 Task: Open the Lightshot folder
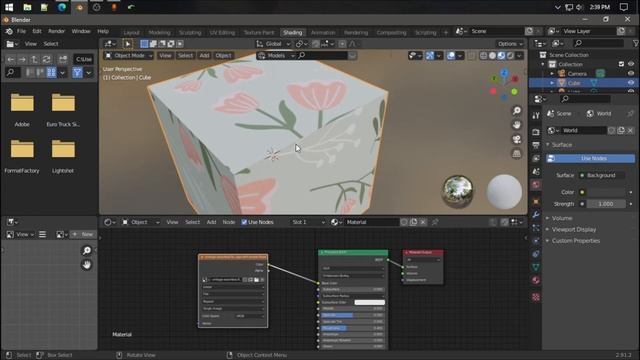pyautogui.click(x=63, y=156)
